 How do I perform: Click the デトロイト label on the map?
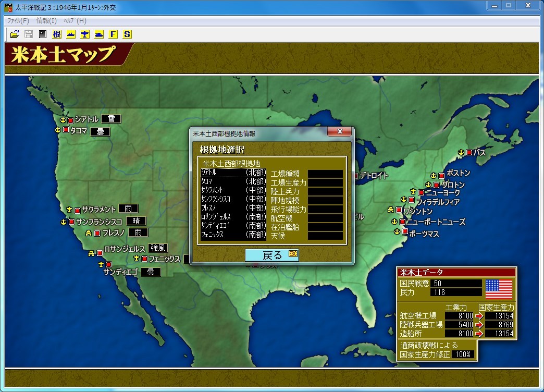374,176
